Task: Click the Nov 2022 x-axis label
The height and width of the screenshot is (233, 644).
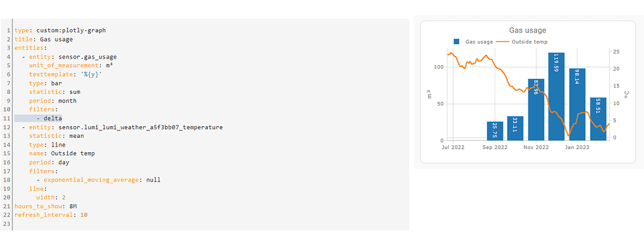Action: coord(536,147)
